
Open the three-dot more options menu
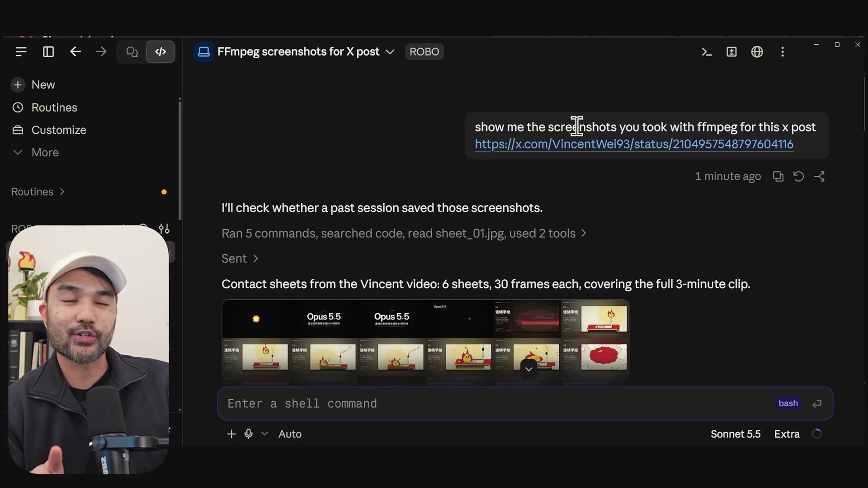(x=783, y=52)
